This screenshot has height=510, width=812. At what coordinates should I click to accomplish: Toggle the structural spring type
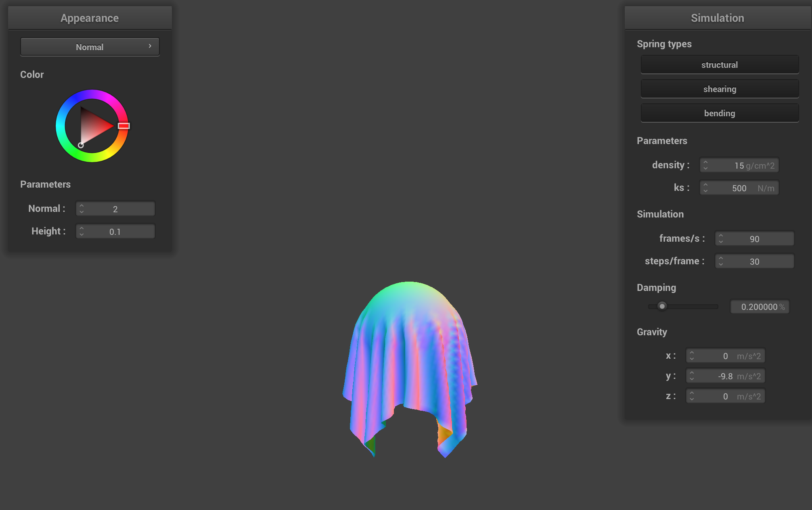pyautogui.click(x=719, y=65)
